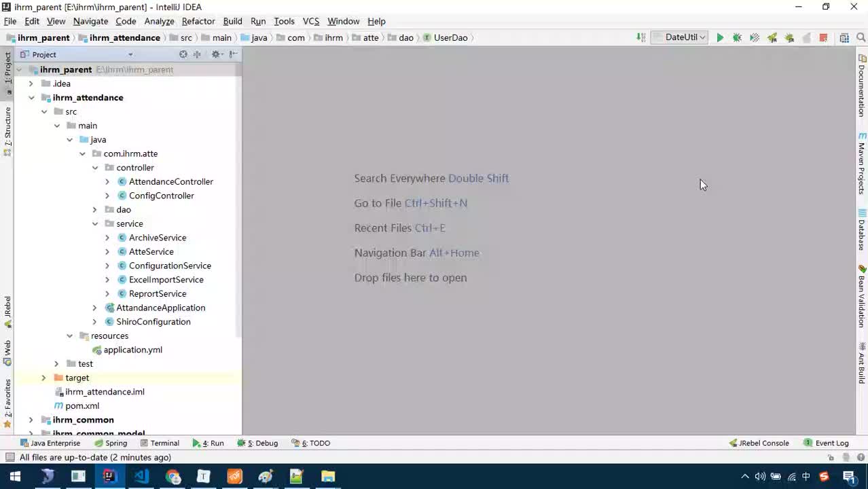The height and width of the screenshot is (489, 868).
Task: Click ihrm_attendance in navigation bar
Action: click(118, 38)
